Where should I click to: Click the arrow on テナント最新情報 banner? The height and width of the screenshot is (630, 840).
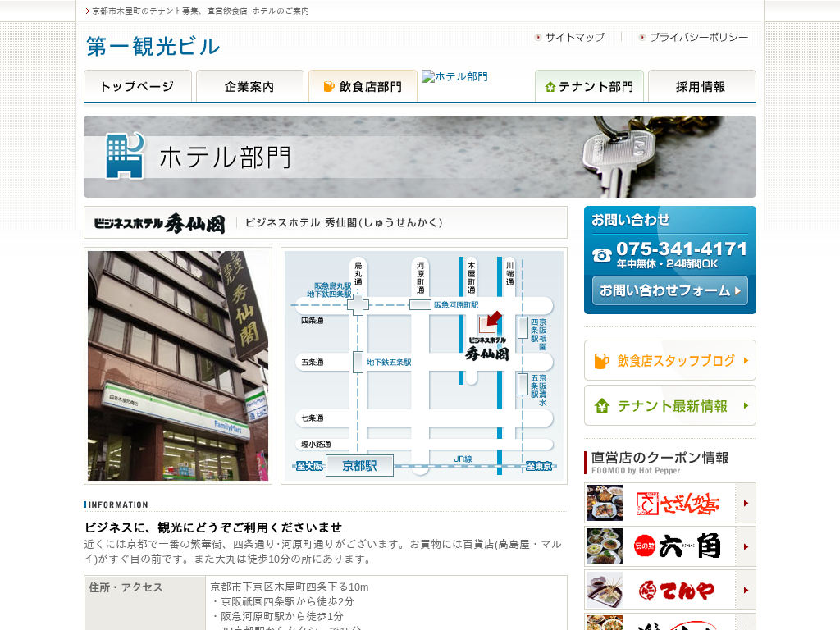[746, 405]
